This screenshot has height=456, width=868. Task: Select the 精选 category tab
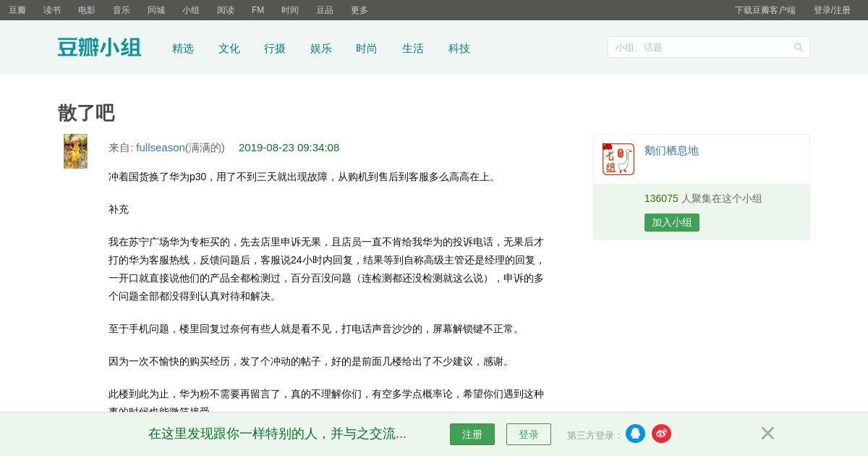tap(183, 48)
